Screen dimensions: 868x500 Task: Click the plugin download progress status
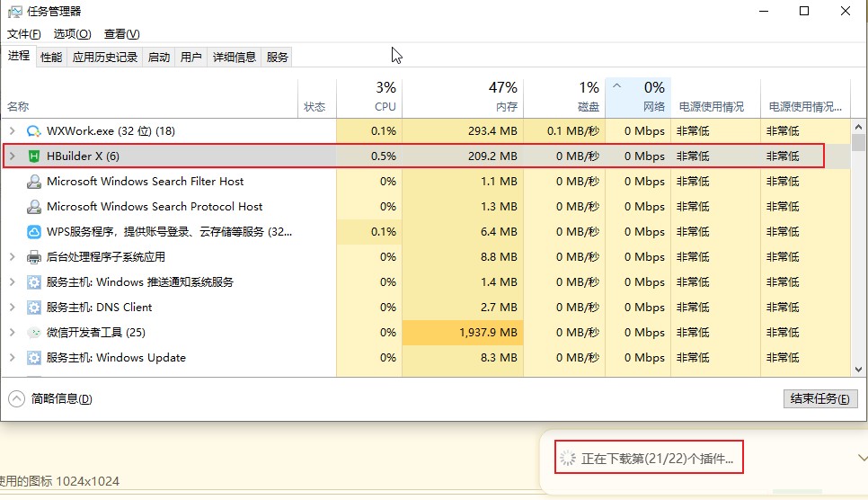click(x=647, y=459)
